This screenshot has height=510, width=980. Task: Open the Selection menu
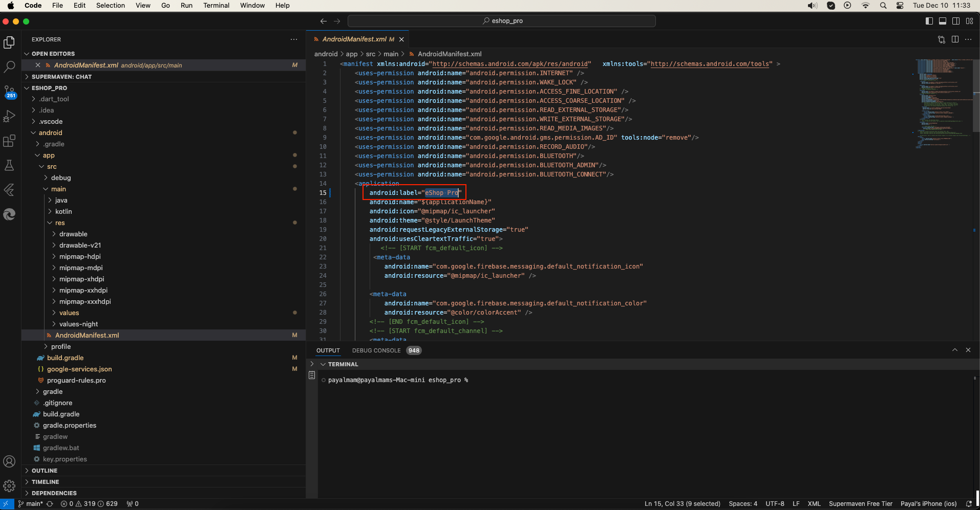click(x=111, y=6)
